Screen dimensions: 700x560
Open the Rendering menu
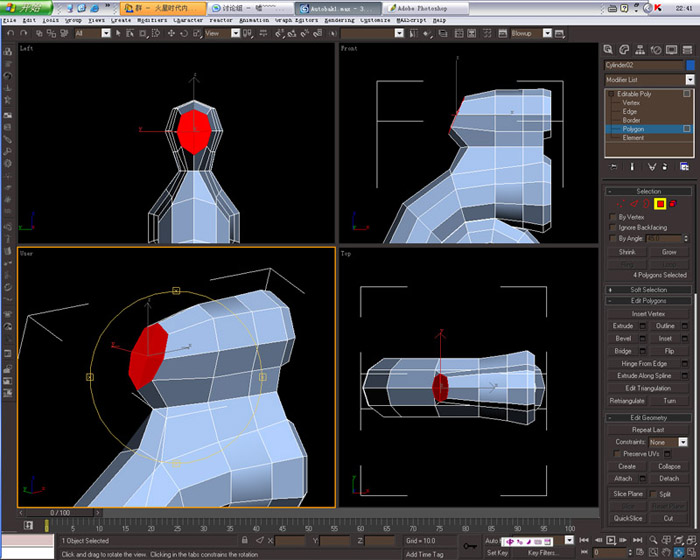tap(339, 20)
